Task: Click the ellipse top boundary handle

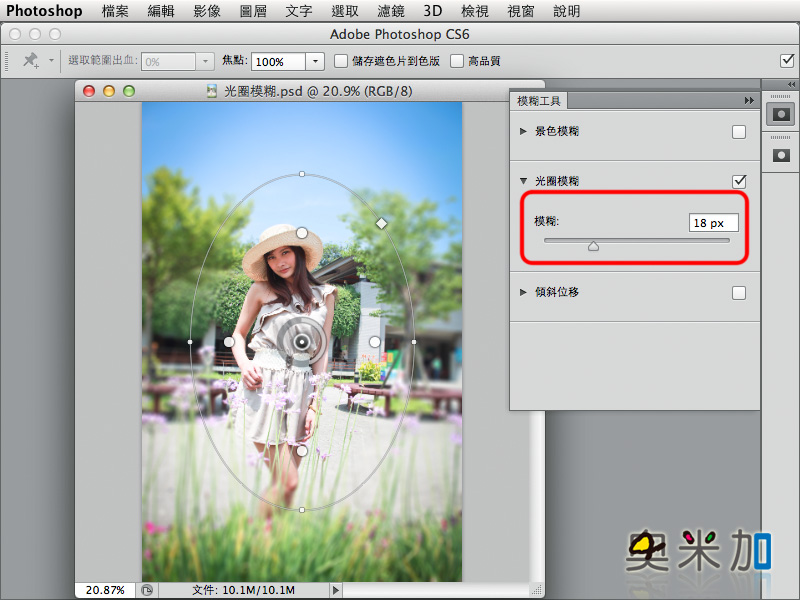Action: 302,174
